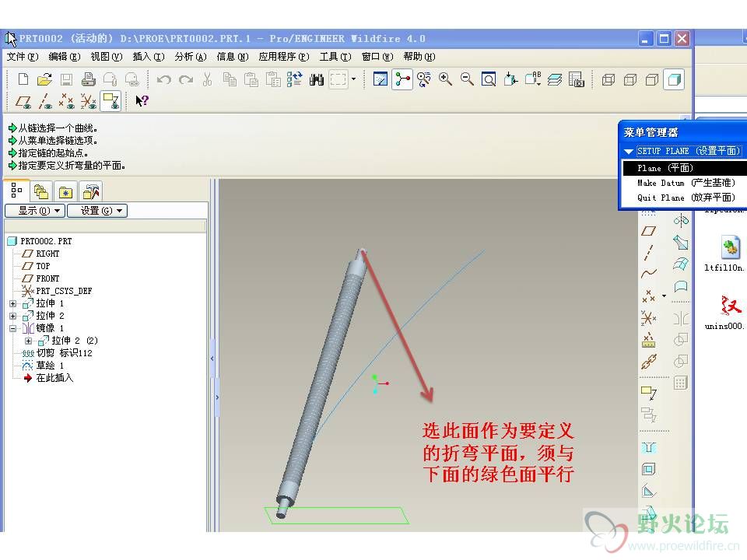Select the FRONT datum plane

tap(41, 278)
